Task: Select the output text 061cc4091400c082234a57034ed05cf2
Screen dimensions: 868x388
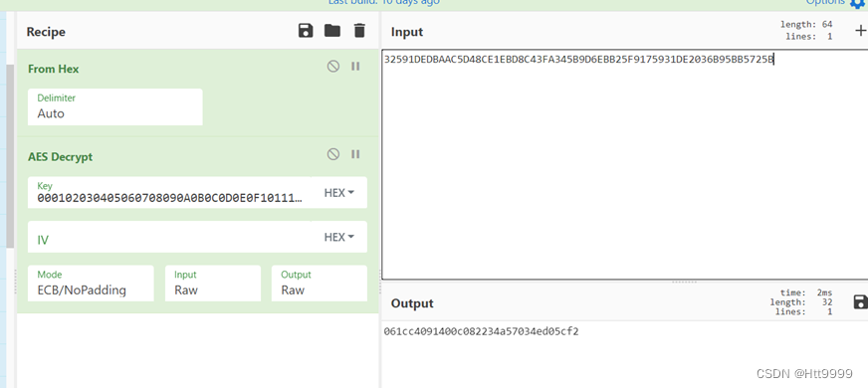Action: [x=482, y=331]
